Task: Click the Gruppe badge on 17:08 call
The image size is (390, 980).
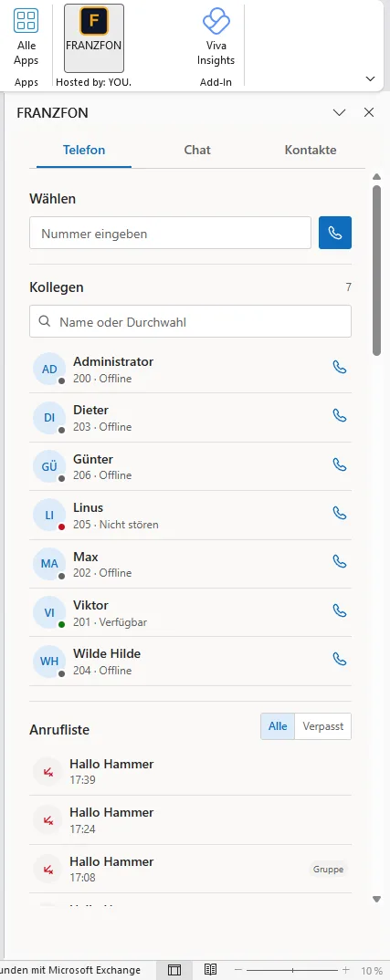Action: coord(329,870)
